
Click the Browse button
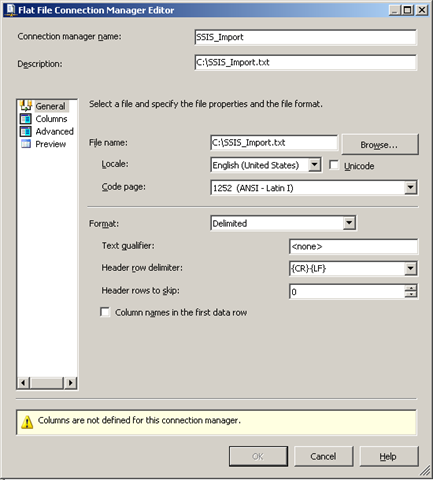click(380, 145)
